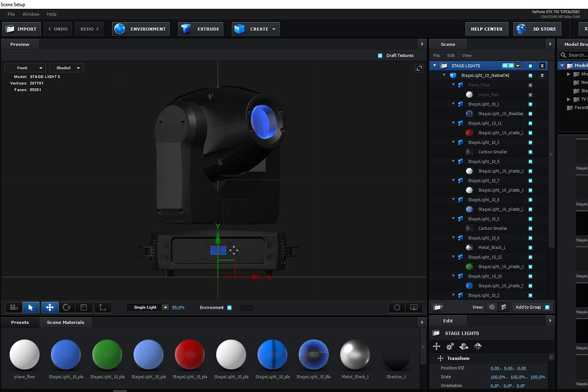This screenshot has height=392, width=588.
Task: Switch to the Scene Materials tab
Action: (x=66, y=322)
